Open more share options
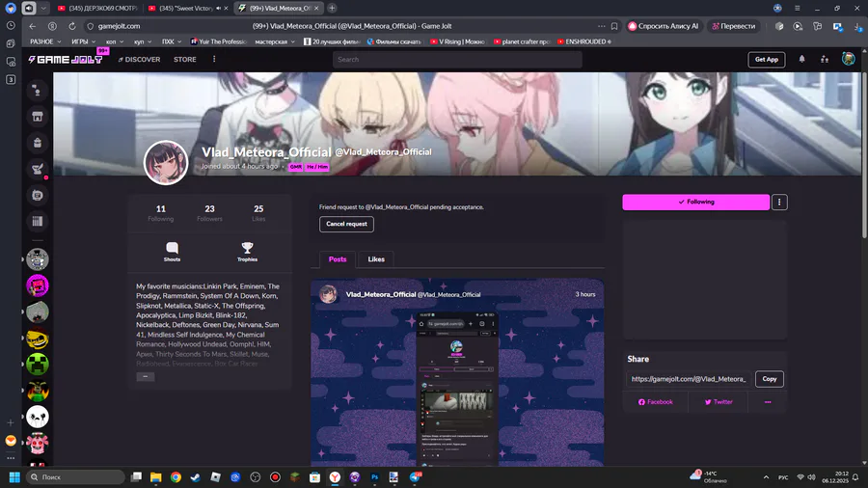868x488 pixels. [768, 402]
